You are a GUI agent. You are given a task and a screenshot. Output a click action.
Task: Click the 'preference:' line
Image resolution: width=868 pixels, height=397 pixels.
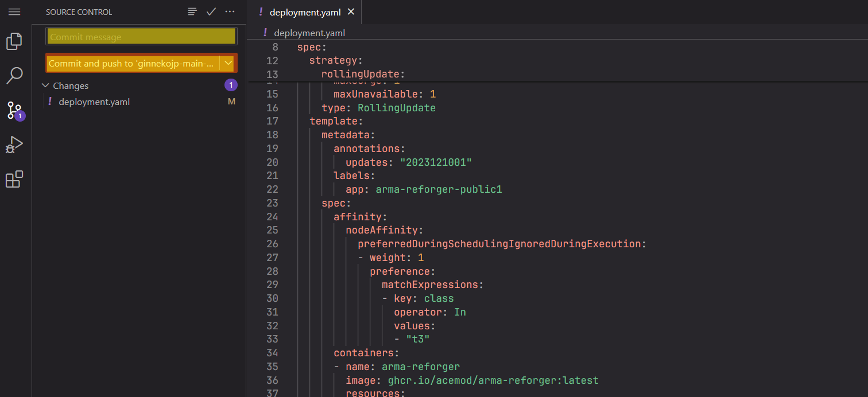(402, 271)
